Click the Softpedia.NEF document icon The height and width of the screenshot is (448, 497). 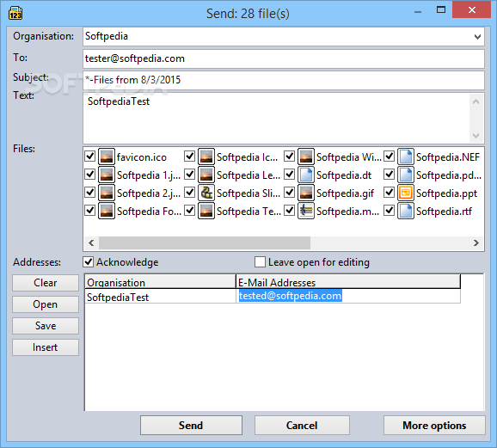pos(406,156)
